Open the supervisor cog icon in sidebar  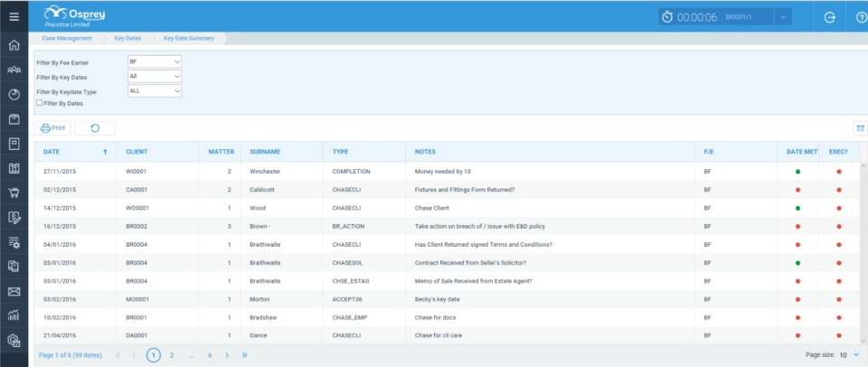[14, 341]
